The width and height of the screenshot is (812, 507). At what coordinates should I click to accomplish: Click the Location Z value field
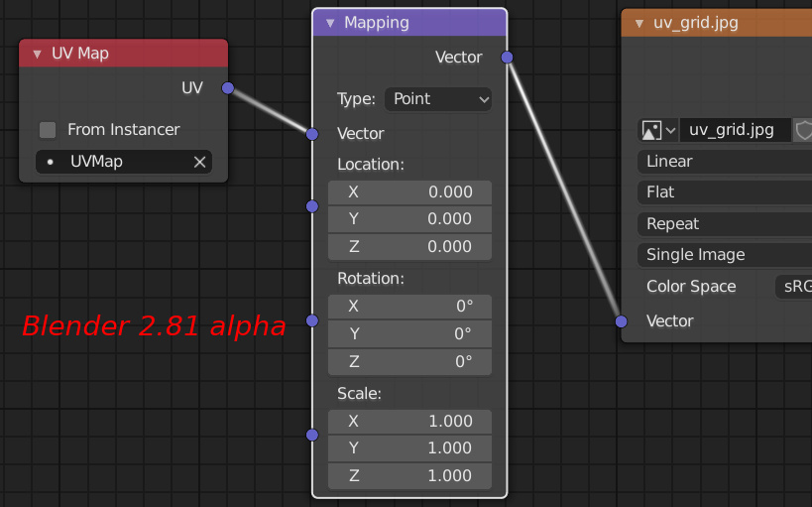(x=409, y=247)
